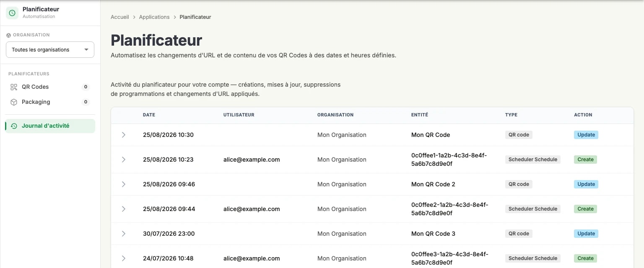
Task: Click the date 30/07/2026 23:00
Action: tap(169, 234)
